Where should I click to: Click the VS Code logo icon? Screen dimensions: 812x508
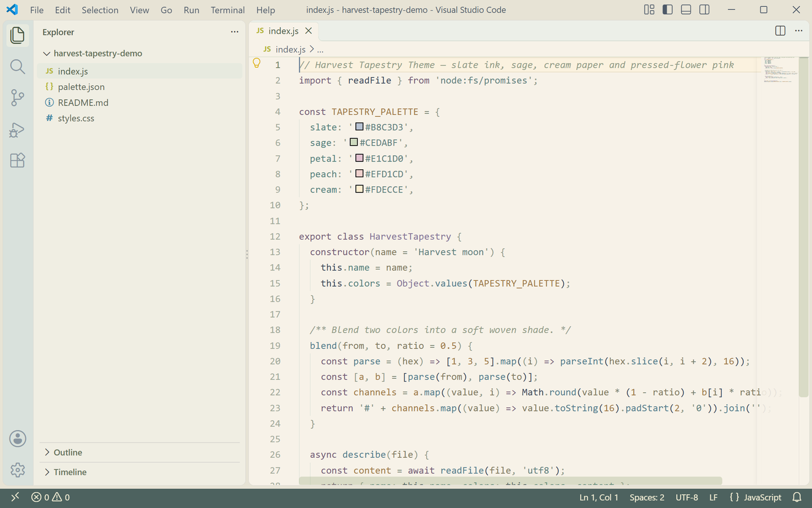[12, 10]
